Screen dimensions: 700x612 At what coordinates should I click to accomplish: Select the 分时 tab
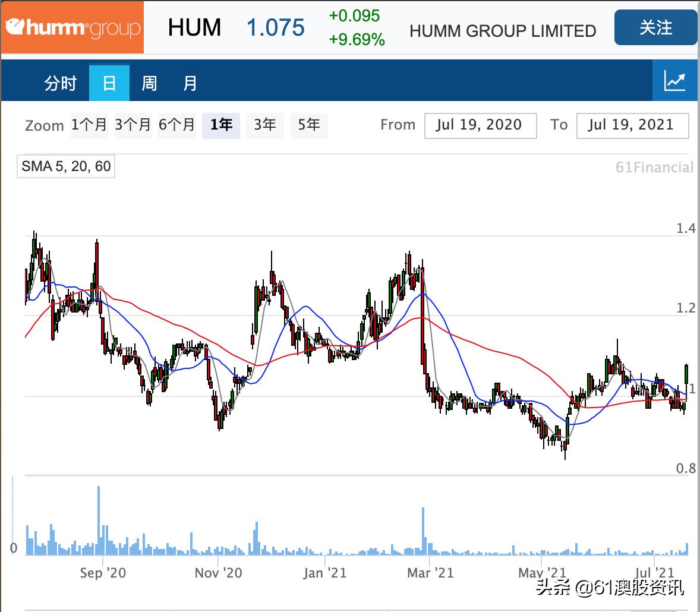(x=59, y=83)
